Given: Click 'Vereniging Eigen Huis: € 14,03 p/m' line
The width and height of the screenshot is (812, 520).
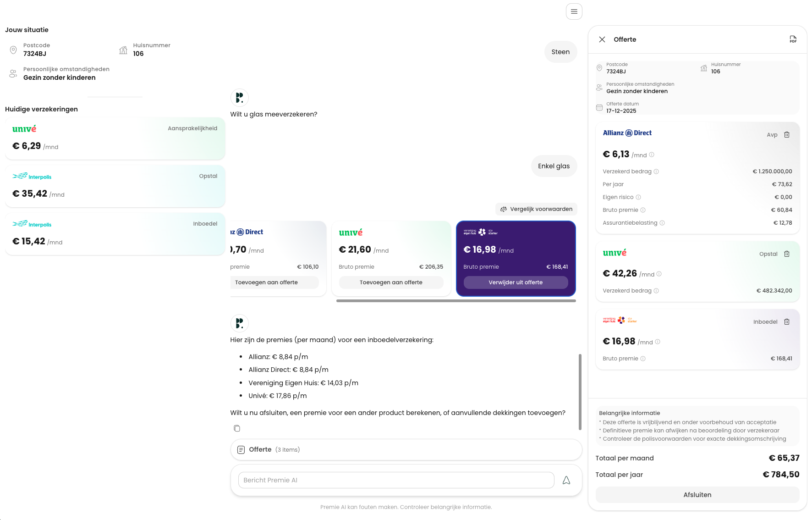Looking at the screenshot, I should pyautogui.click(x=303, y=383).
